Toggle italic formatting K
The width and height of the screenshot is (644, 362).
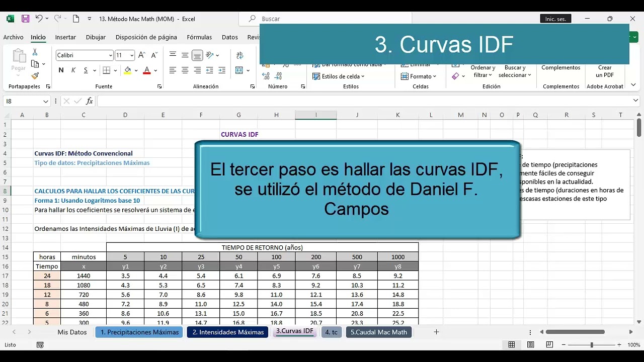coord(73,70)
